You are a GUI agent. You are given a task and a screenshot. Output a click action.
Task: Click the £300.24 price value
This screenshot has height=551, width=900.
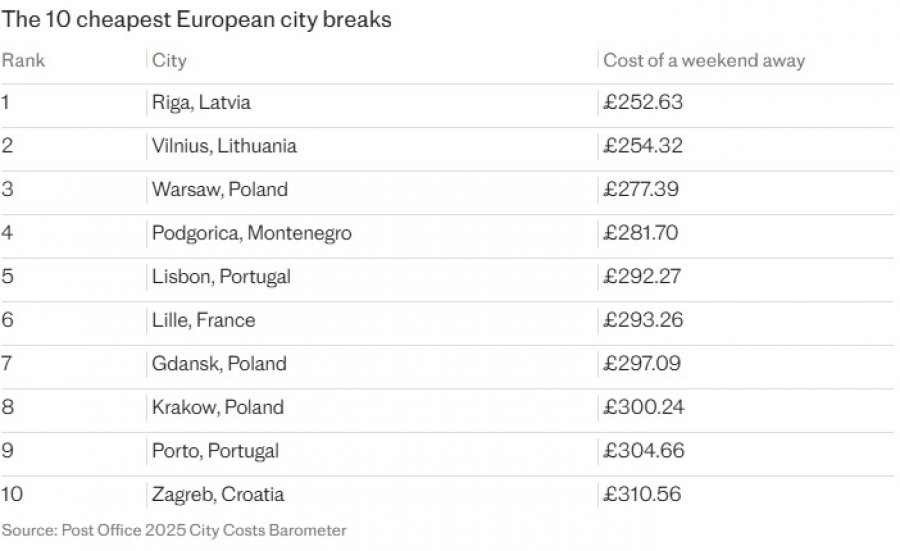[x=643, y=407]
